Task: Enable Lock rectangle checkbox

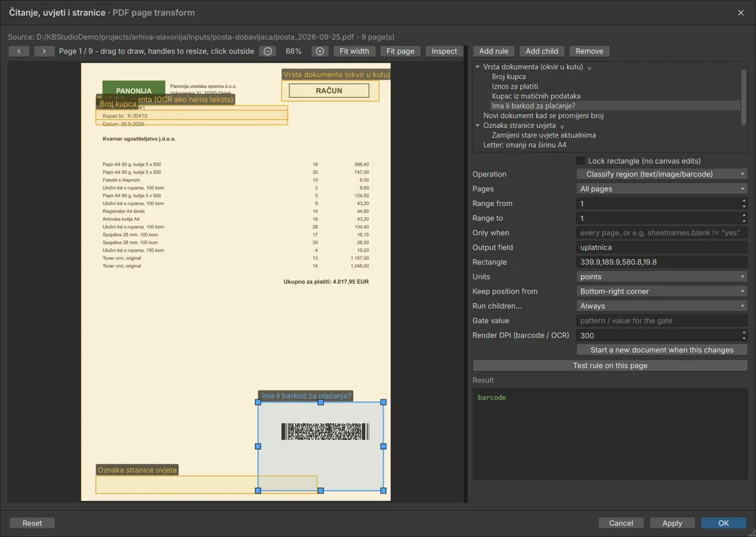Action: coord(581,161)
